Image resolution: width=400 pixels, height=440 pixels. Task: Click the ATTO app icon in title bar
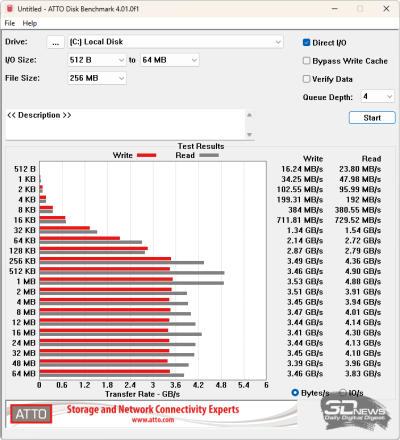[10, 8]
